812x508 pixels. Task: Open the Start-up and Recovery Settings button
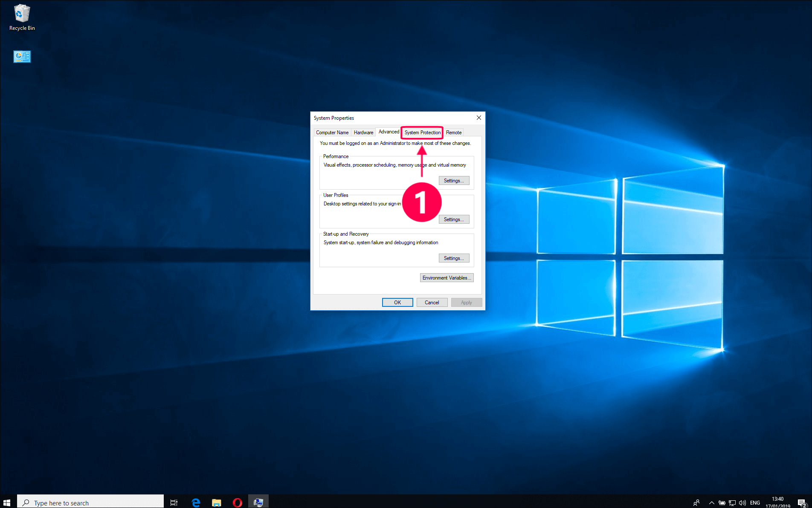454,258
